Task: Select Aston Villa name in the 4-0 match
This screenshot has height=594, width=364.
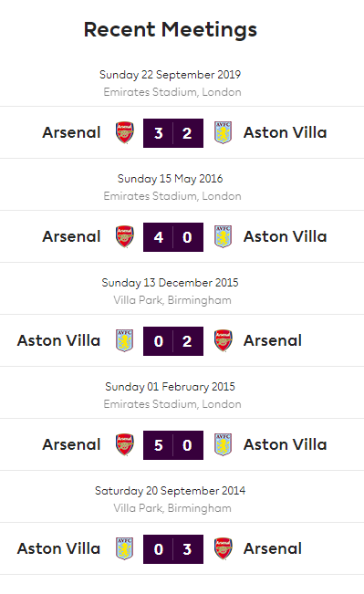Action: pyautogui.click(x=286, y=236)
